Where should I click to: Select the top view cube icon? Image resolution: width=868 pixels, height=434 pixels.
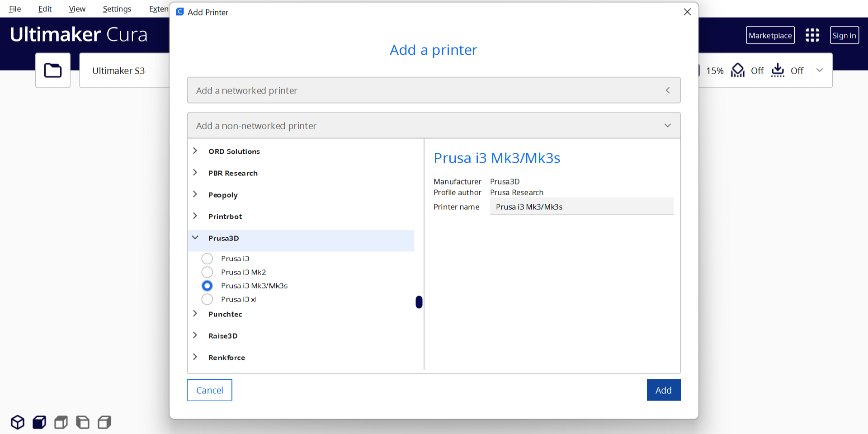(x=61, y=422)
